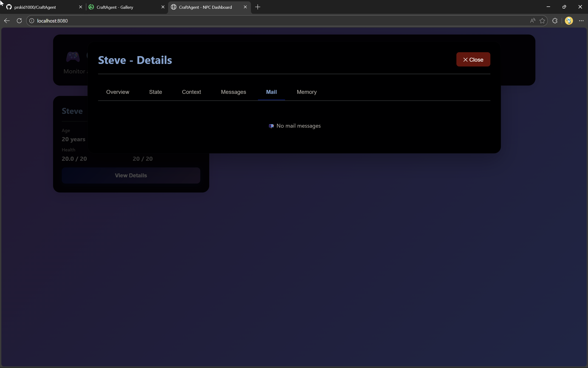588x368 pixels.
Task: Click View Details on the Steve card
Action: click(131, 175)
